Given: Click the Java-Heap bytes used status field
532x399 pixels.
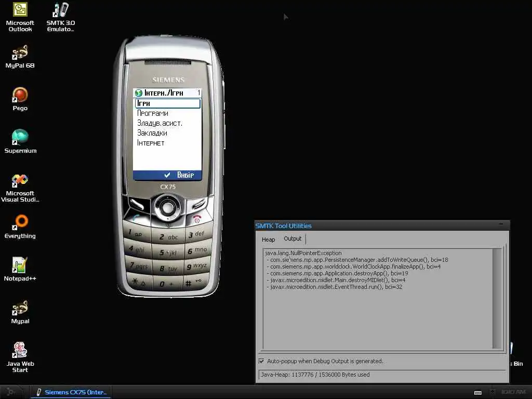Looking at the screenshot, I should (x=382, y=375).
